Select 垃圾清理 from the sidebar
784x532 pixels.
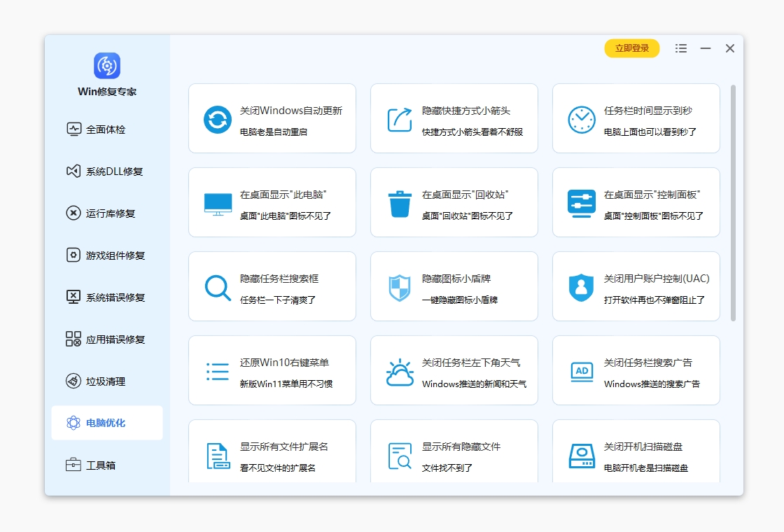pos(106,381)
